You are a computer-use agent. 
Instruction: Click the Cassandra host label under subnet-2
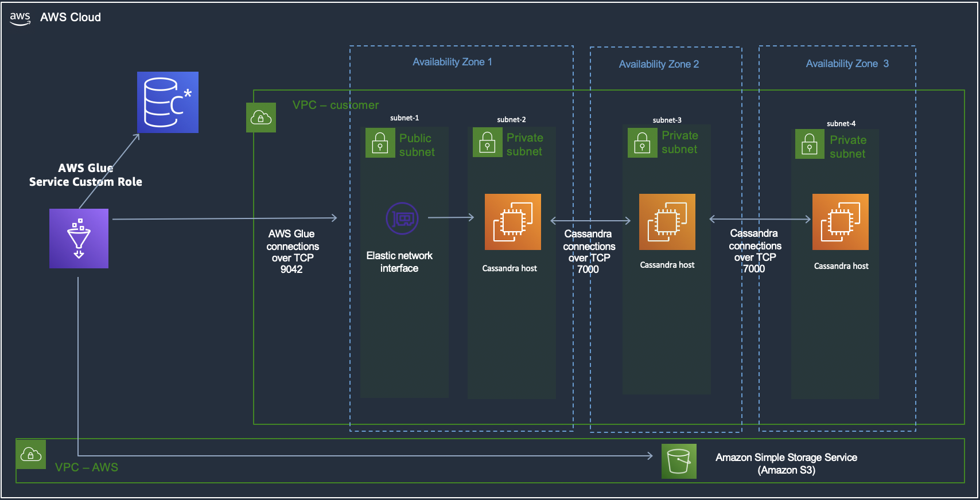(x=510, y=268)
